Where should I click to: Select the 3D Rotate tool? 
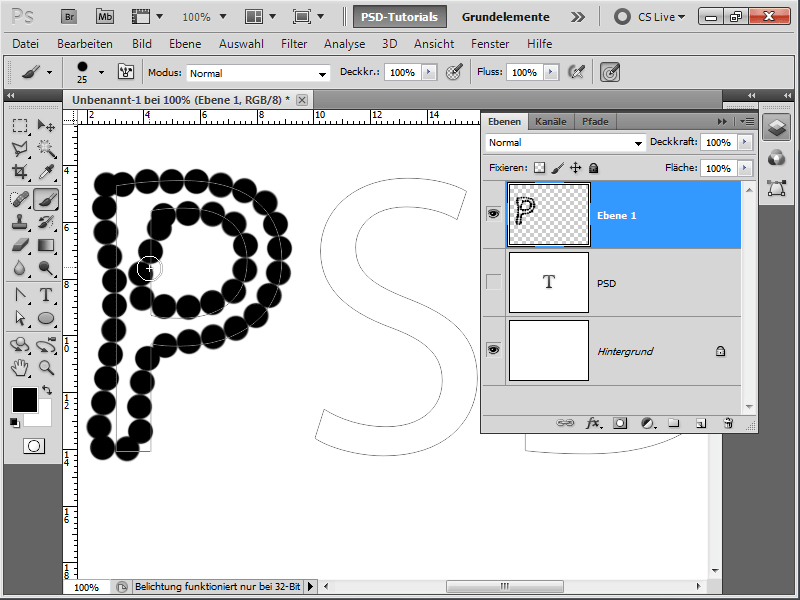click(20, 345)
